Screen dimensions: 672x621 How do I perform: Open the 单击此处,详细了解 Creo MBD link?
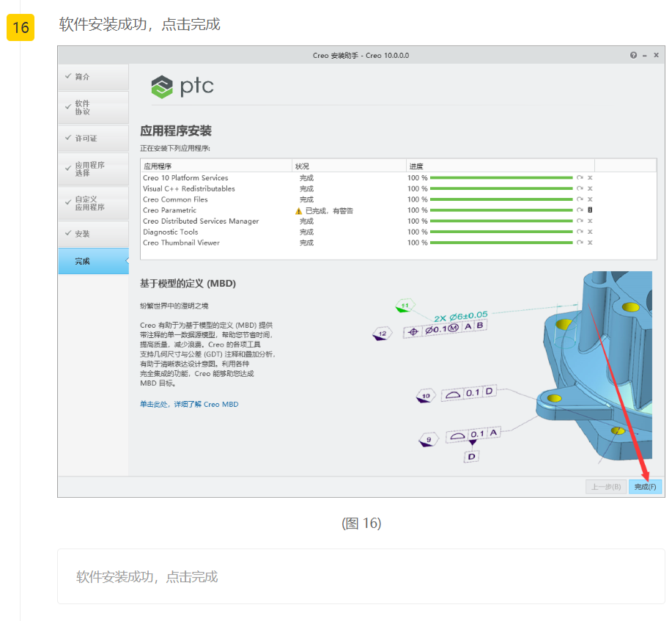tap(189, 405)
